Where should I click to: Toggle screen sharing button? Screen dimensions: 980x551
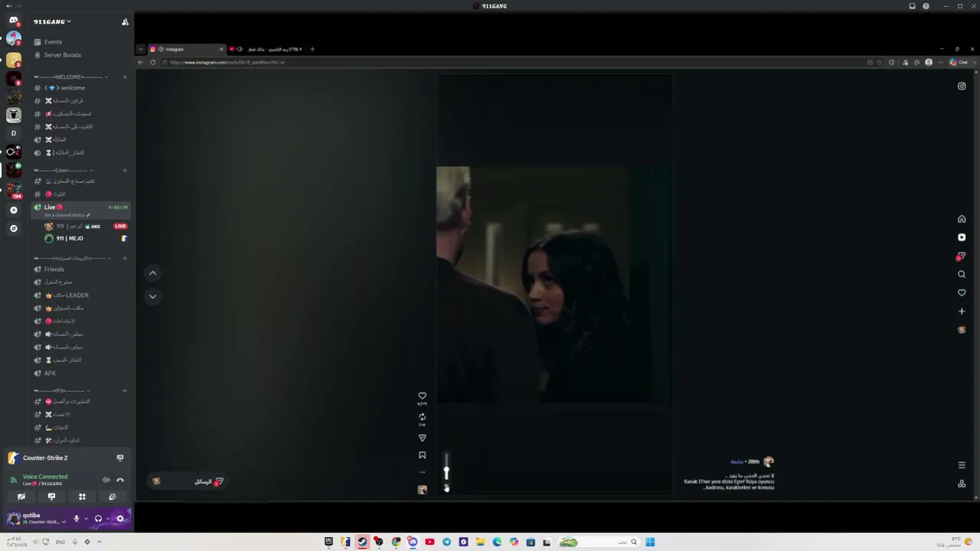[x=51, y=497]
